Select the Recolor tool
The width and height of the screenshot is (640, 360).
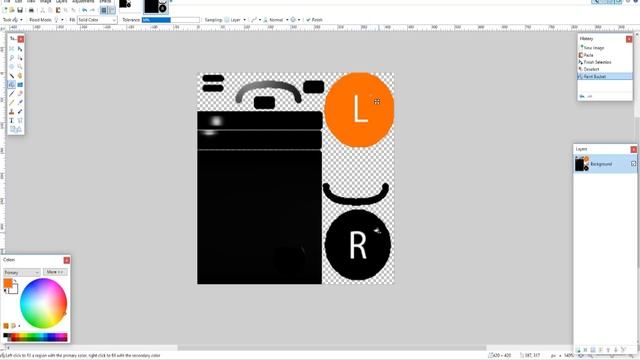click(x=20, y=111)
